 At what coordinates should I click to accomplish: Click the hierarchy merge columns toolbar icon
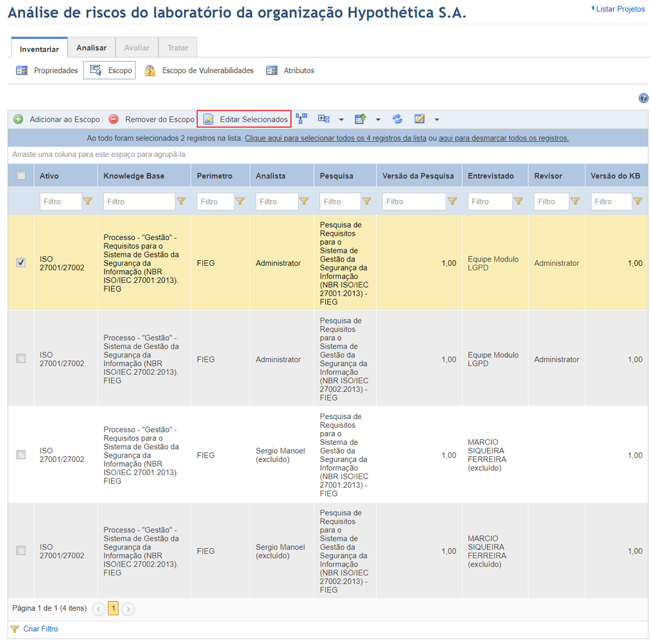click(x=302, y=118)
